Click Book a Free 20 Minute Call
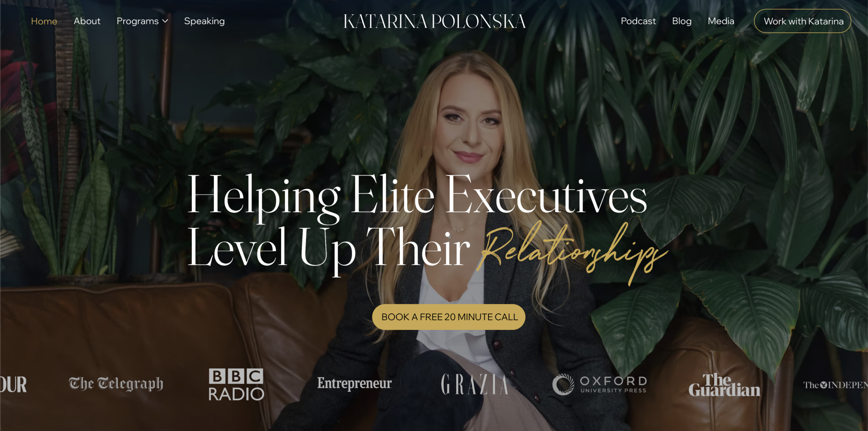The height and width of the screenshot is (431, 868). coord(449,317)
